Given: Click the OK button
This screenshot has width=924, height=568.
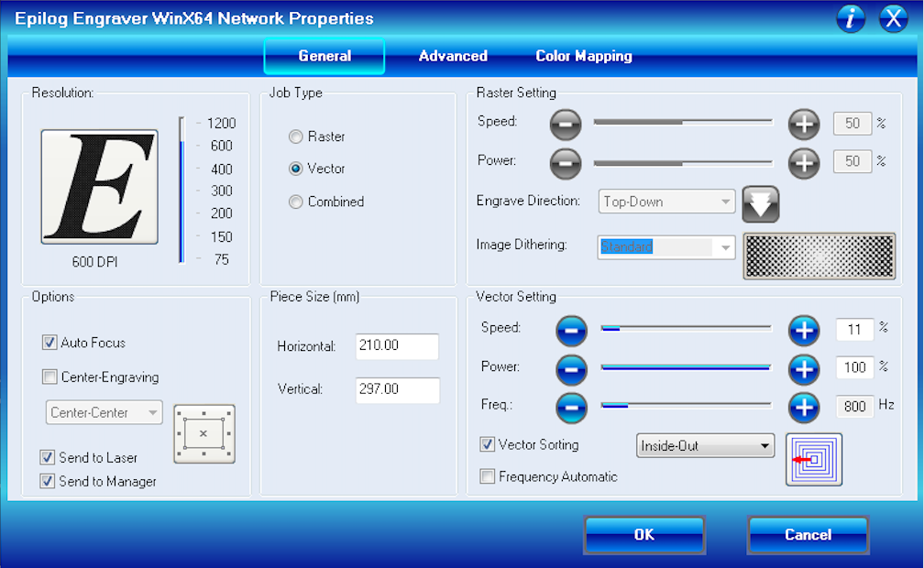Looking at the screenshot, I should [644, 535].
